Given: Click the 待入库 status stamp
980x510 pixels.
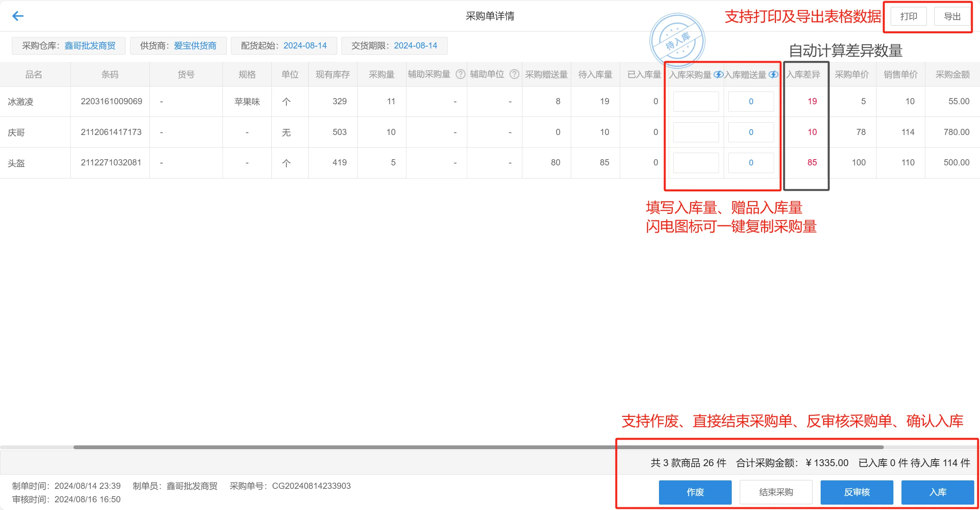Looking at the screenshot, I should pyautogui.click(x=677, y=41).
